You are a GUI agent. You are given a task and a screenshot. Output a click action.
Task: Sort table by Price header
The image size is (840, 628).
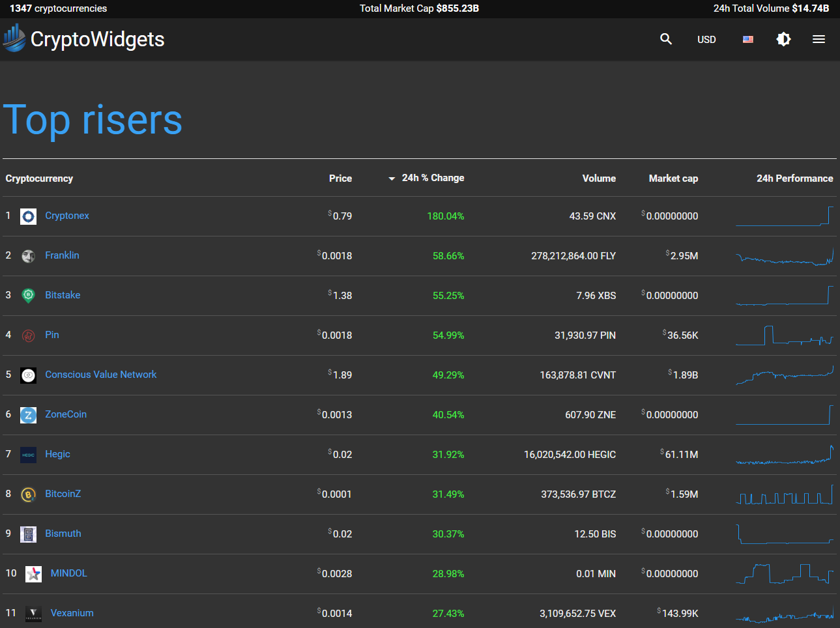coord(340,178)
